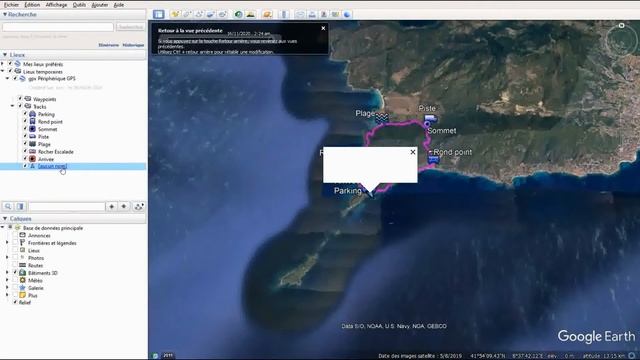Image resolution: width=640 pixels, height=360 pixels.
Task: Expand the Photos layer
Action: [7, 258]
